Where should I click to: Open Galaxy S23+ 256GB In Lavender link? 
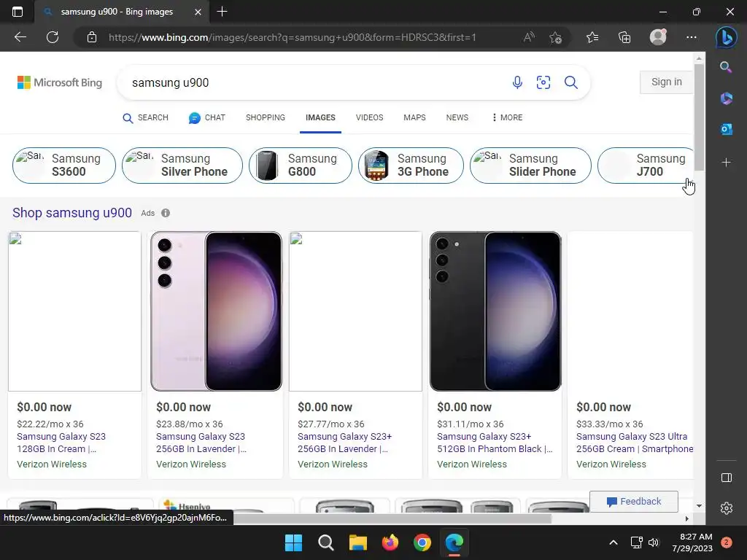click(344, 443)
